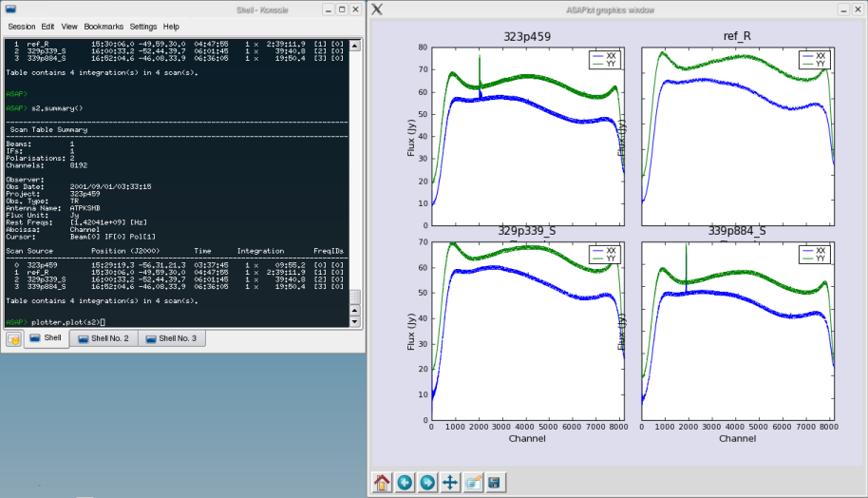This screenshot has width=868, height=498.
Task: Switch to the Shell No. 2 tab
Action: pyautogui.click(x=104, y=338)
